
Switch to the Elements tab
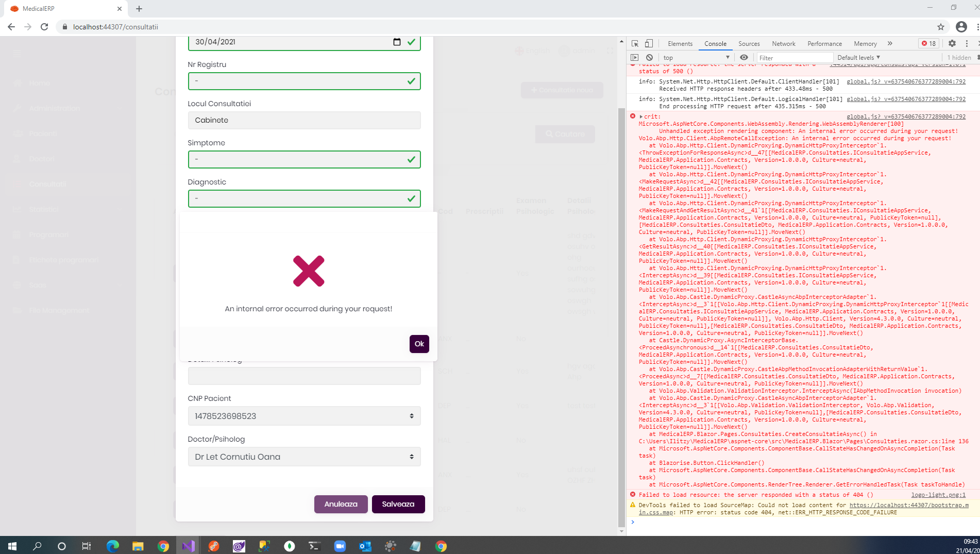[x=680, y=44]
